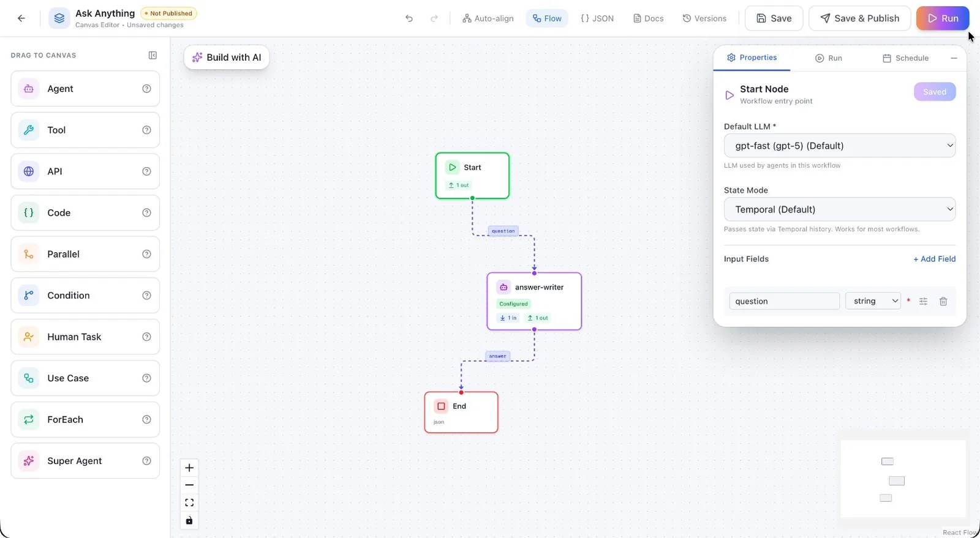980x538 pixels.
Task: Select the Code component card
Action: (x=85, y=213)
